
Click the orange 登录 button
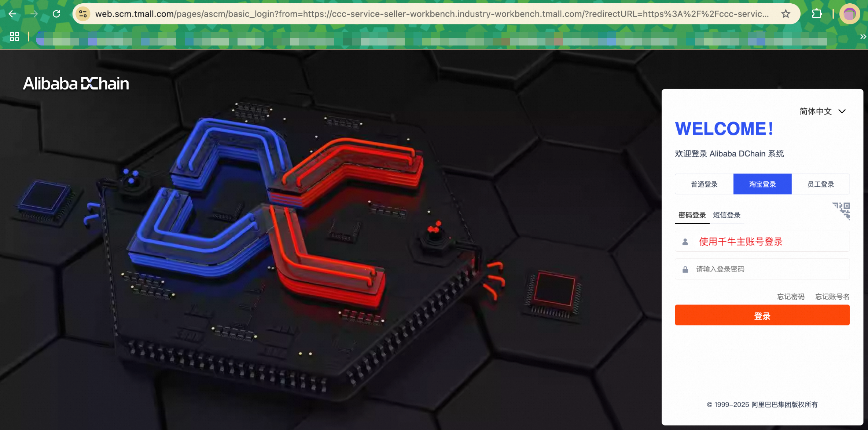point(762,315)
